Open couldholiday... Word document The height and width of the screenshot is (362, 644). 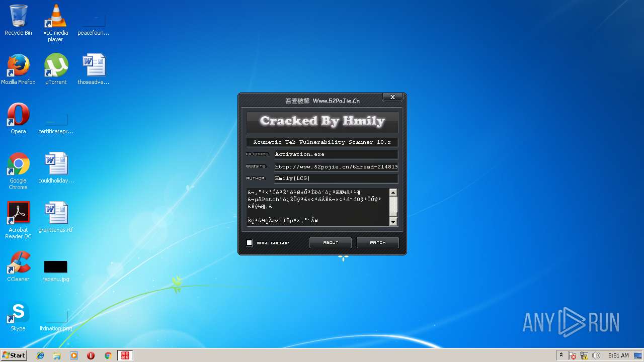pos(56,168)
